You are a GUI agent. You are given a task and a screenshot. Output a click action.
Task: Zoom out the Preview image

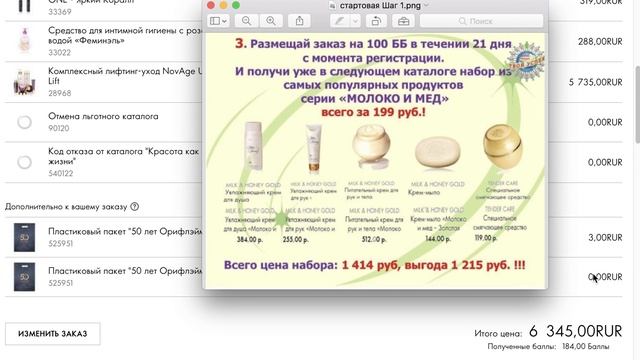(x=246, y=21)
